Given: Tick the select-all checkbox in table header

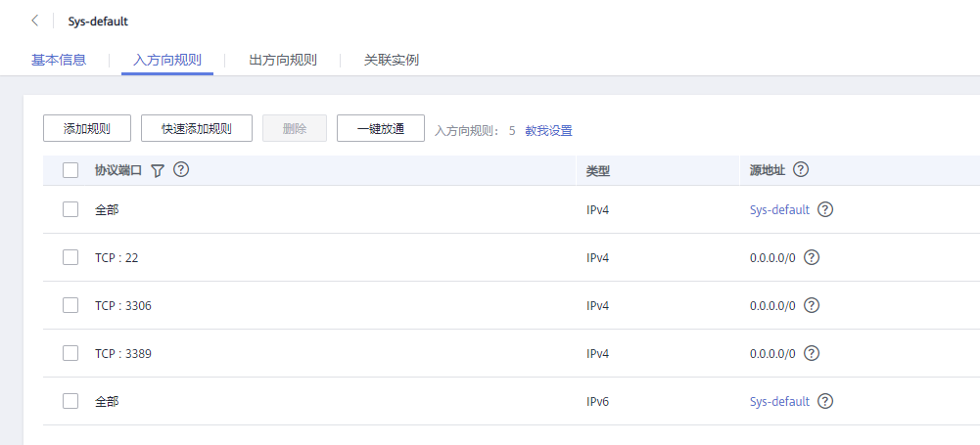Looking at the screenshot, I should [x=70, y=170].
